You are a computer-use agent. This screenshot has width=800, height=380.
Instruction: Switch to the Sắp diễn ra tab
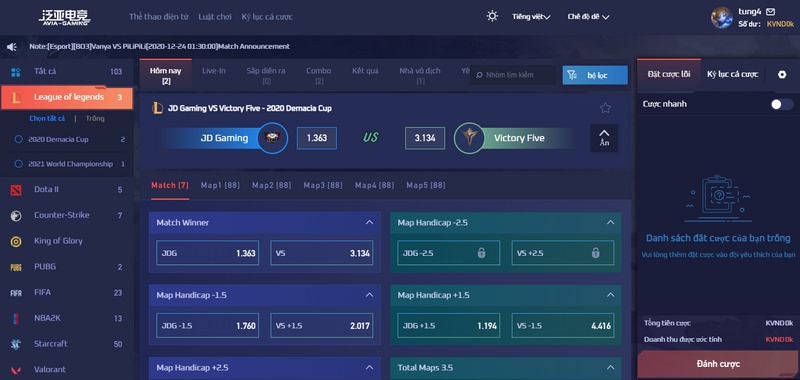click(266, 75)
